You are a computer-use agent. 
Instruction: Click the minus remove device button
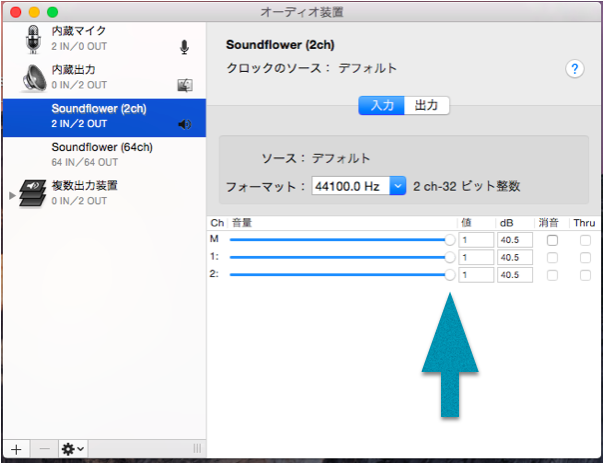click(45, 449)
